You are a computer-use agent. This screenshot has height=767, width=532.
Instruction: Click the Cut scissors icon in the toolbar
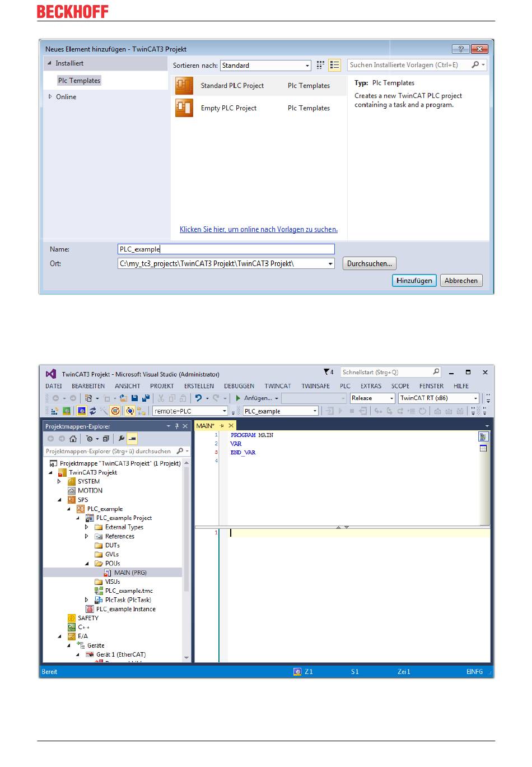(x=161, y=398)
